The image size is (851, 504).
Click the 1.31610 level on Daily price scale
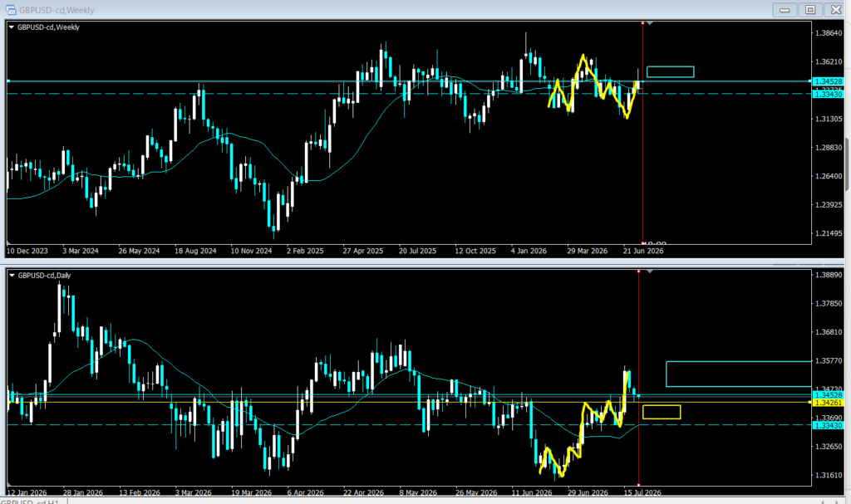(x=829, y=475)
